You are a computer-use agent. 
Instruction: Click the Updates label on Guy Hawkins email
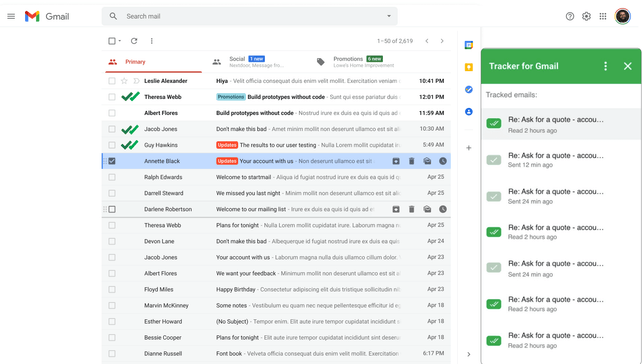227,145
